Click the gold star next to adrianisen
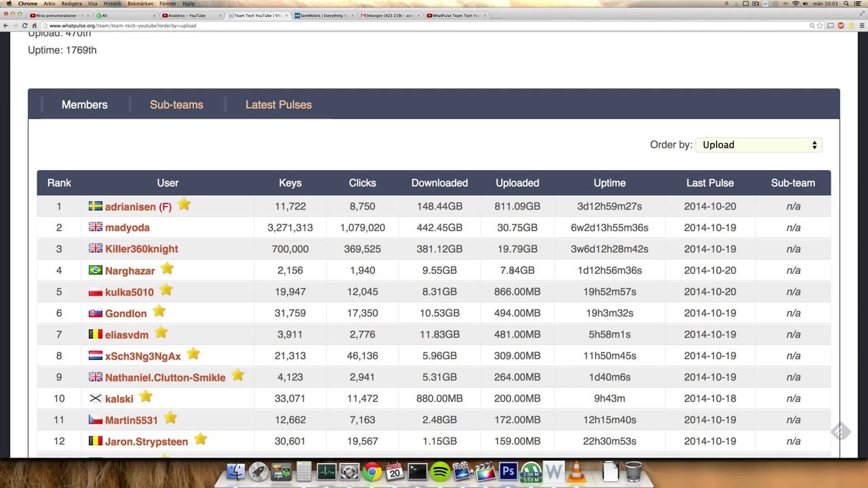The image size is (868, 488). [184, 204]
